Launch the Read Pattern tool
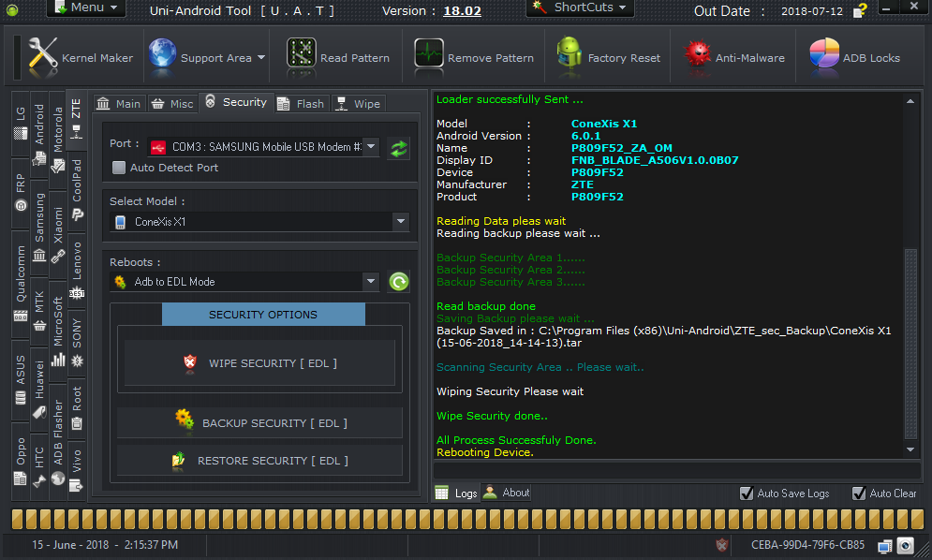This screenshot has width=932, height=560. click(337, 58)
